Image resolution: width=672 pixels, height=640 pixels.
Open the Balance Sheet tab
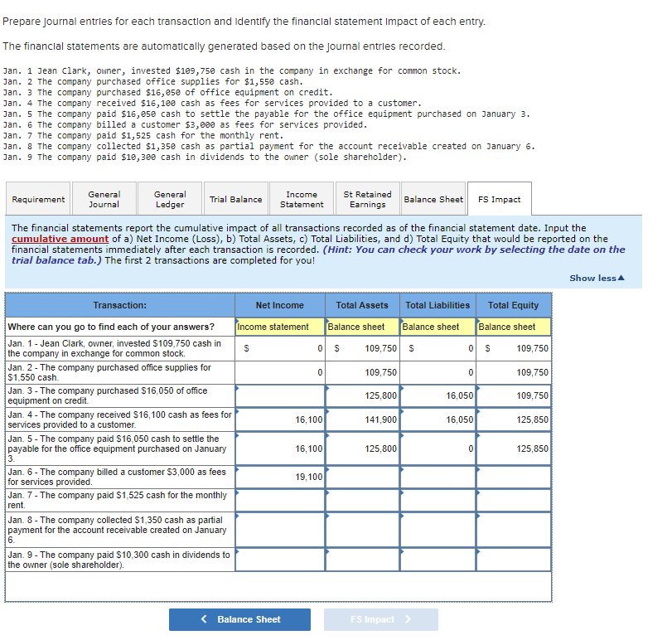433,198
